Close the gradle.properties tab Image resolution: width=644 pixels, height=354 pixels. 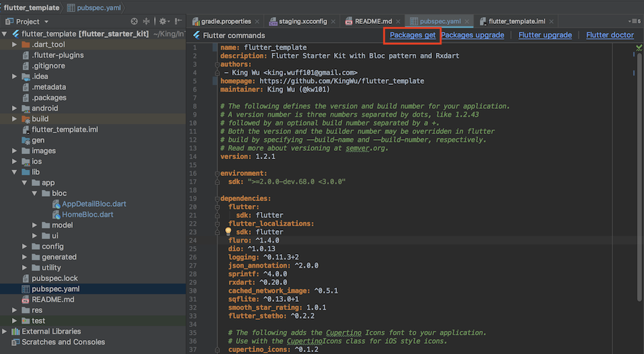(257, 22)
